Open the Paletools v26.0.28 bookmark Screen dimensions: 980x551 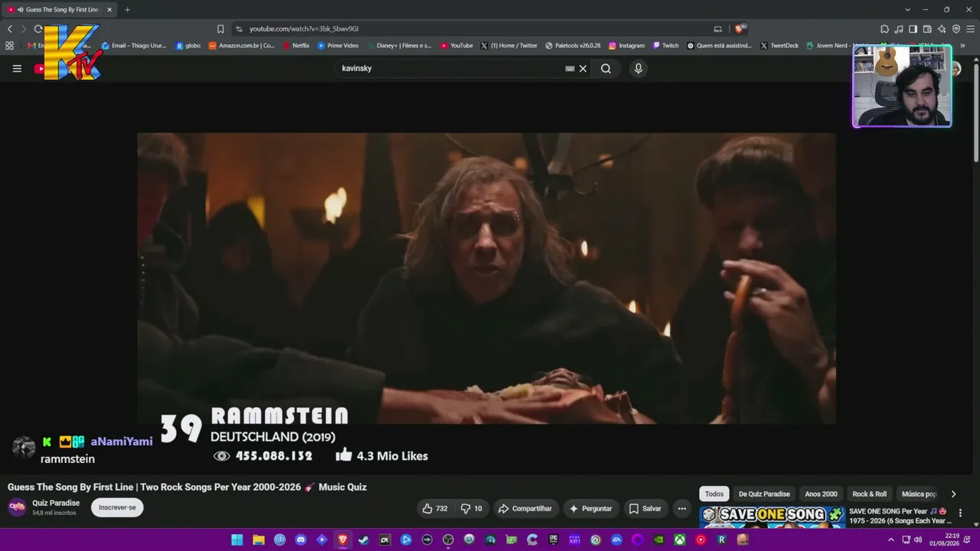573,46
